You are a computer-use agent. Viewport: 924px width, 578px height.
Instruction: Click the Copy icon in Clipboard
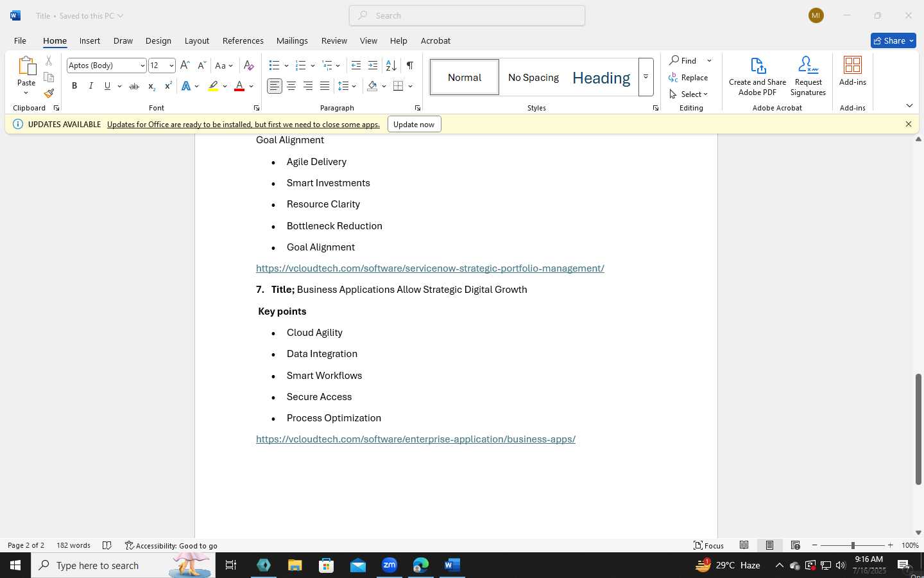coord(49,77)
